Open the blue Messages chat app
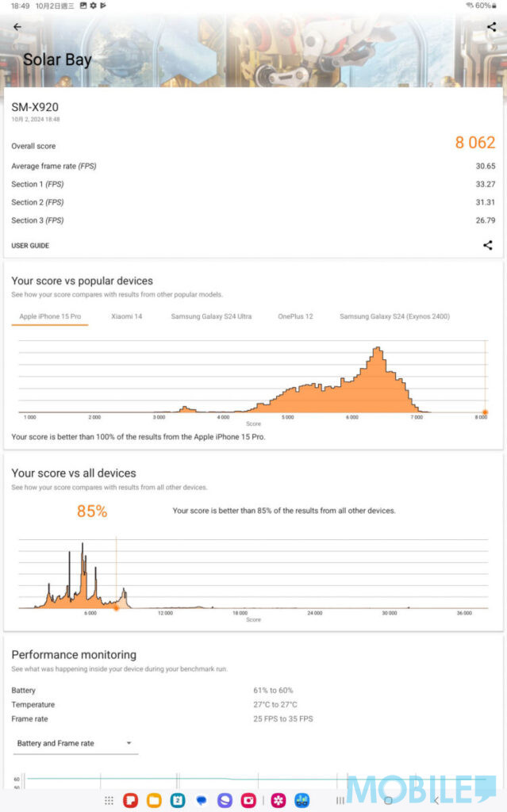The image size is (507, 812). (x=202, y=800)
